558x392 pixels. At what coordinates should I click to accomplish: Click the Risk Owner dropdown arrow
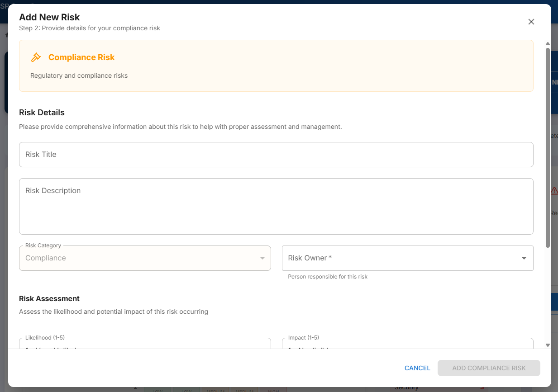tap(524, 258)
